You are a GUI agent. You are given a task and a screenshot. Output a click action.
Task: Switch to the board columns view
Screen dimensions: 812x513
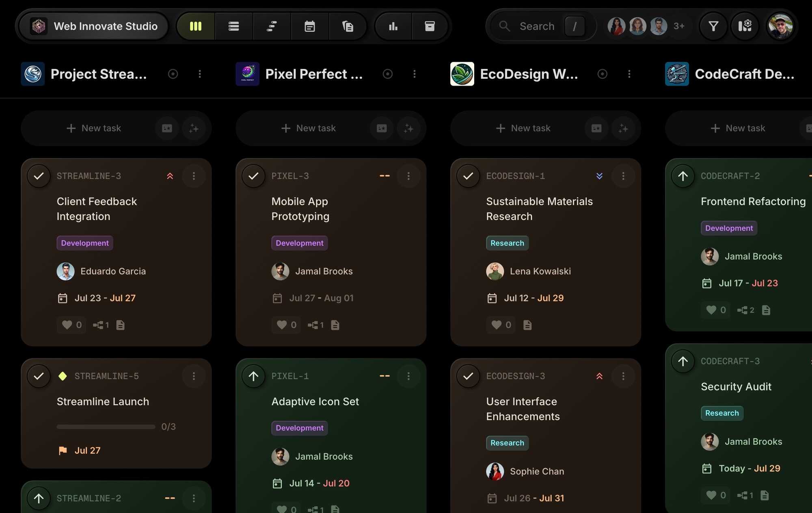(196, 26)
